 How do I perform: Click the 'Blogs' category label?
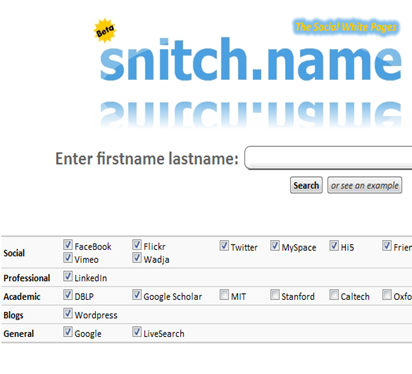click(13, 315)
